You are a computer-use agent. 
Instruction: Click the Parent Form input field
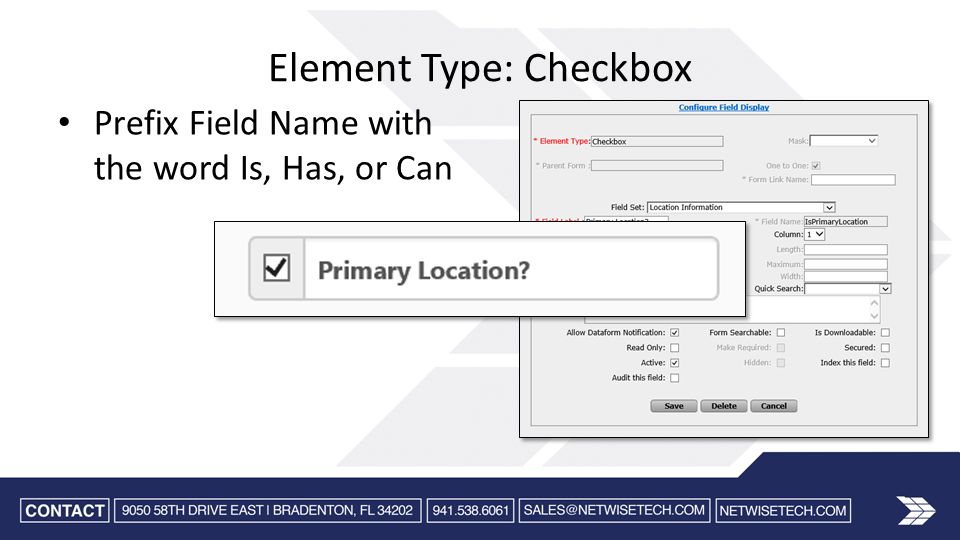tap(656, 165)
